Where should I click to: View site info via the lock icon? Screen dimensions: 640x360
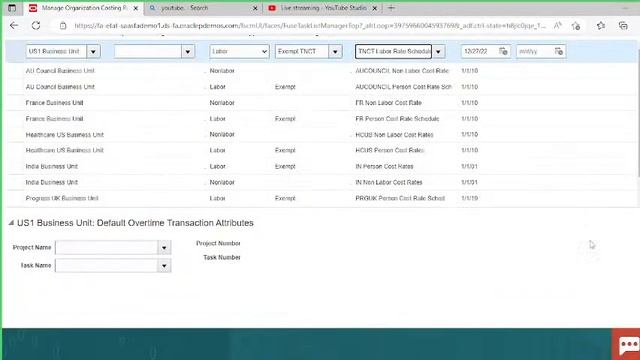point(63,26)
